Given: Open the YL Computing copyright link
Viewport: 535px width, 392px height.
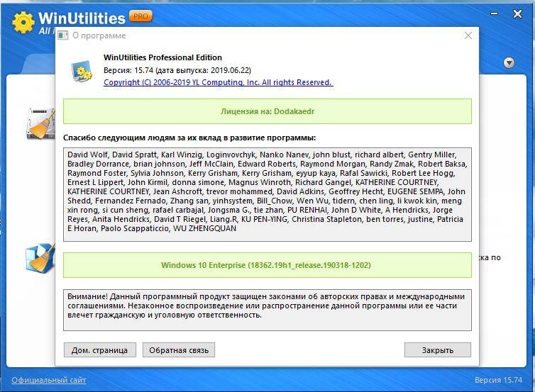Looking at the screenshot, I should (x=219, y=82).
